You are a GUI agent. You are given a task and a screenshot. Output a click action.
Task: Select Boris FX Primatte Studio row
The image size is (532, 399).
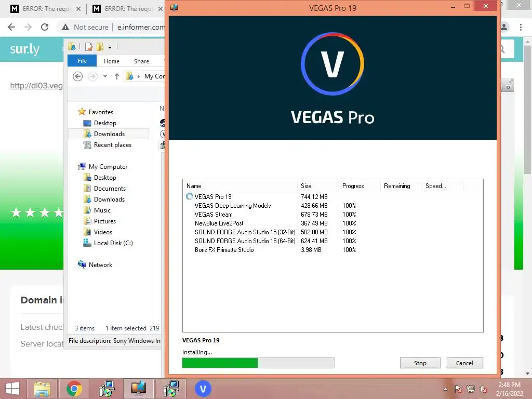pyautogui.click(x=332, y=250)
